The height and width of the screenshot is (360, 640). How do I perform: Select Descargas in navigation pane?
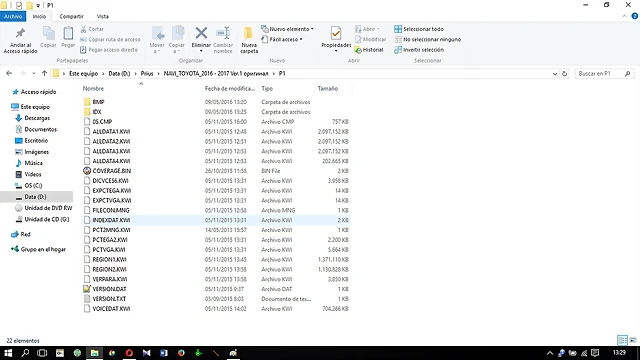click(37, 118)
